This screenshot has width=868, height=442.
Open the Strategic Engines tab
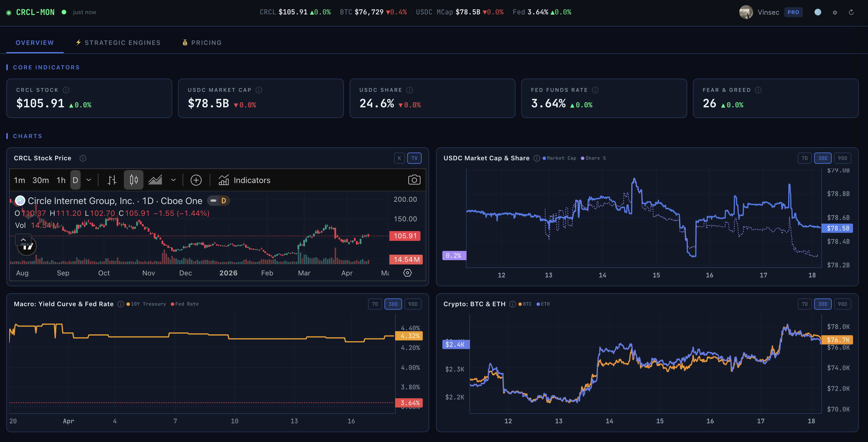(x=118, y=43)
